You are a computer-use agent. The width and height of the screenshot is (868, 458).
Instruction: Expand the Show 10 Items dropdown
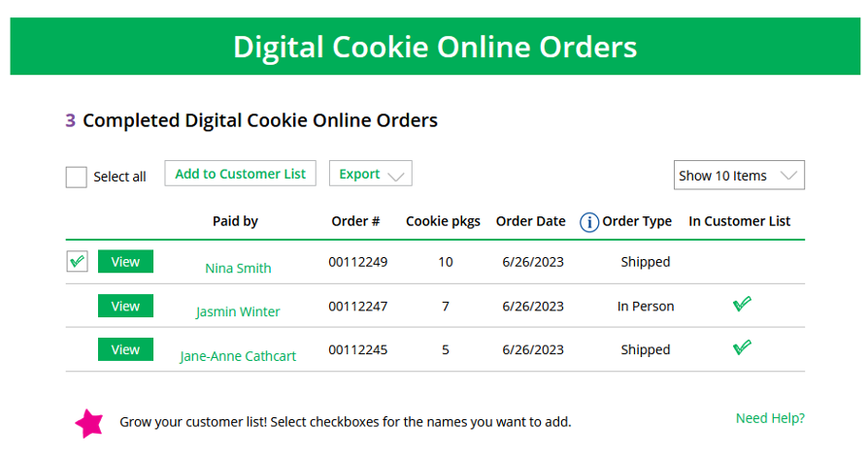pos(739,176)
